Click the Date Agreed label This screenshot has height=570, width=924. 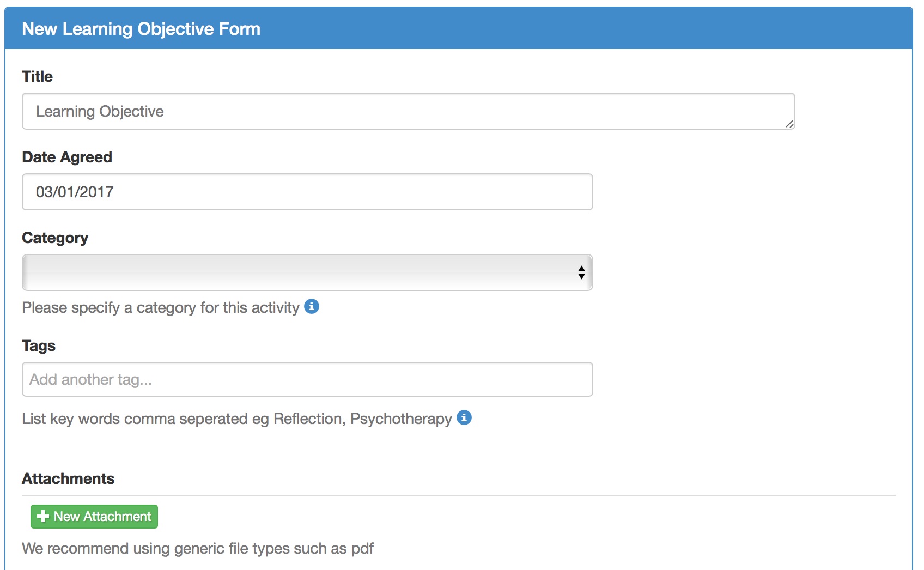(x=67, y=157)
